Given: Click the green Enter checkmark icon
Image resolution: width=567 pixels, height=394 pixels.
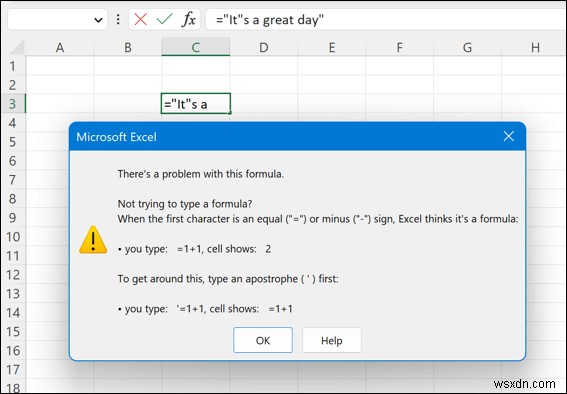Looking at the screenshot, I should pyautogui.click(x=165, y=19).
